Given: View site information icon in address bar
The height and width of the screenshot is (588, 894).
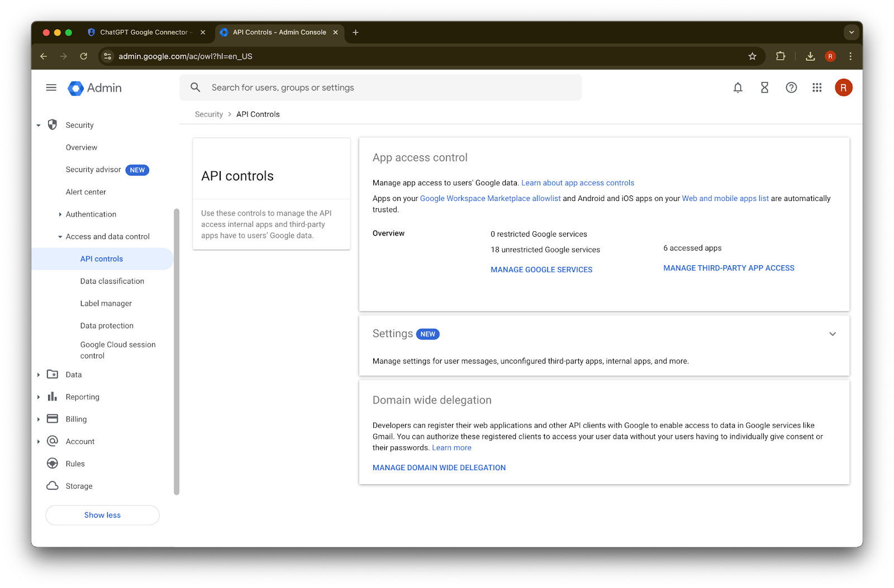Looking at the screenshot, I should pos(108,56).
